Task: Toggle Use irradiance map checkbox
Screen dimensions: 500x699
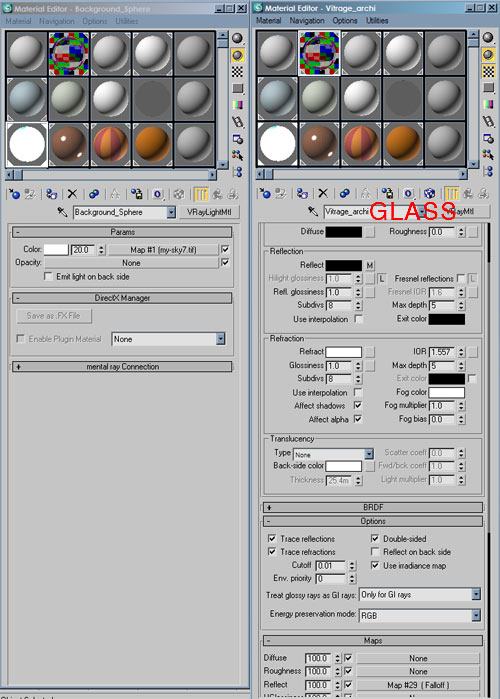Action: 375,565
